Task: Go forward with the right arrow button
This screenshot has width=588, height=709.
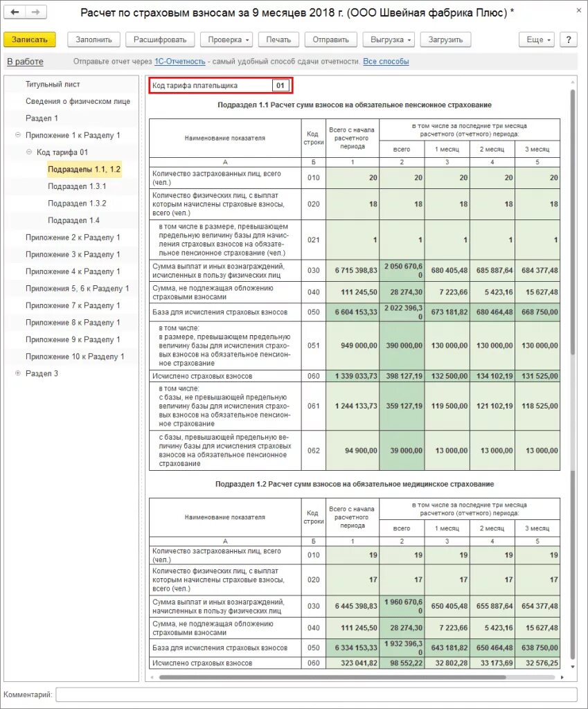Action: (x=36, y=12)
